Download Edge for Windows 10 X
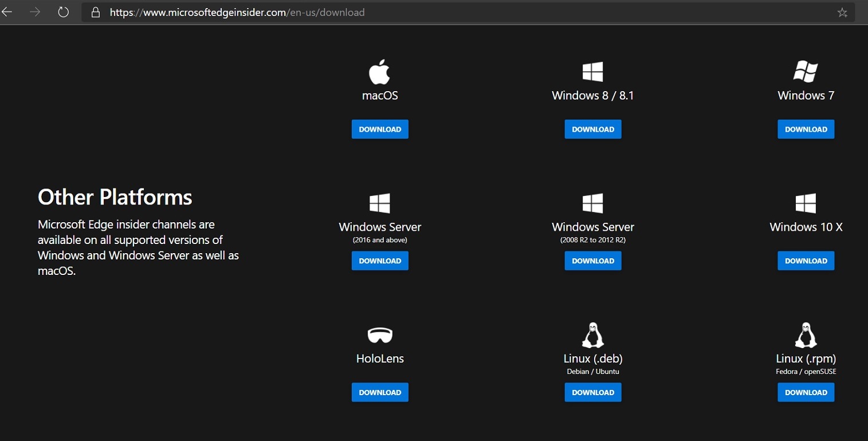868x441 pixels. coord(806,261)
